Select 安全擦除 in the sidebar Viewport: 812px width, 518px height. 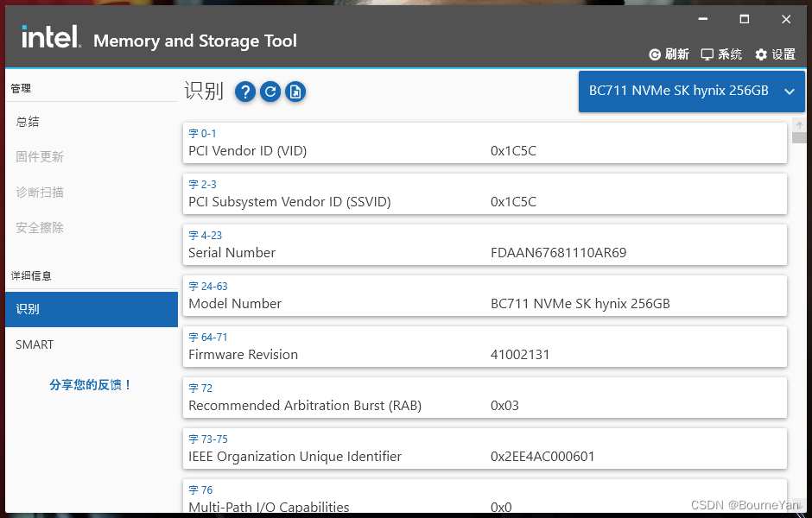[x=92, y=227]
